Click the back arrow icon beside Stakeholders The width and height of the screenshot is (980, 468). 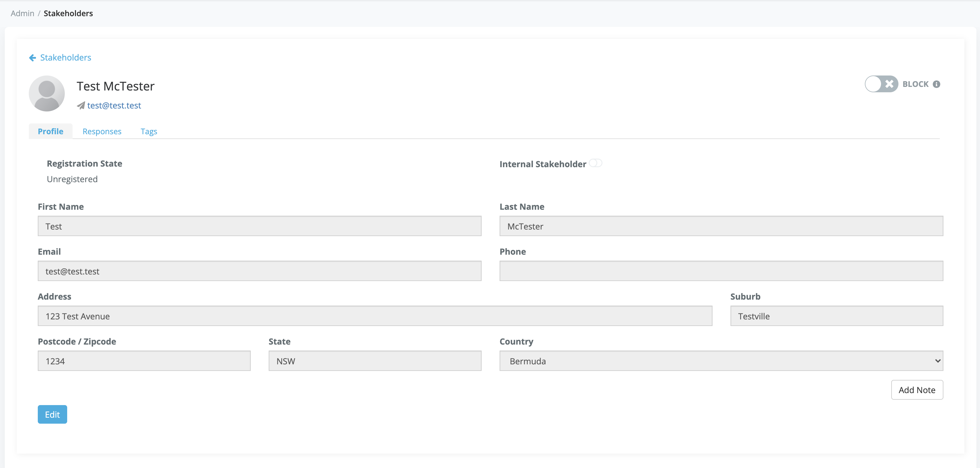[x=33, y=58]
